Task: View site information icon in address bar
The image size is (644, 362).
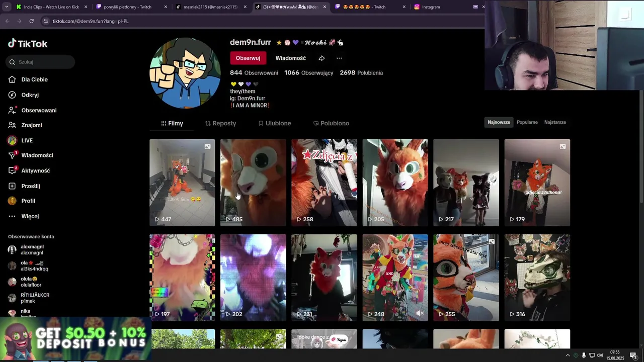Action: point(46,21)
